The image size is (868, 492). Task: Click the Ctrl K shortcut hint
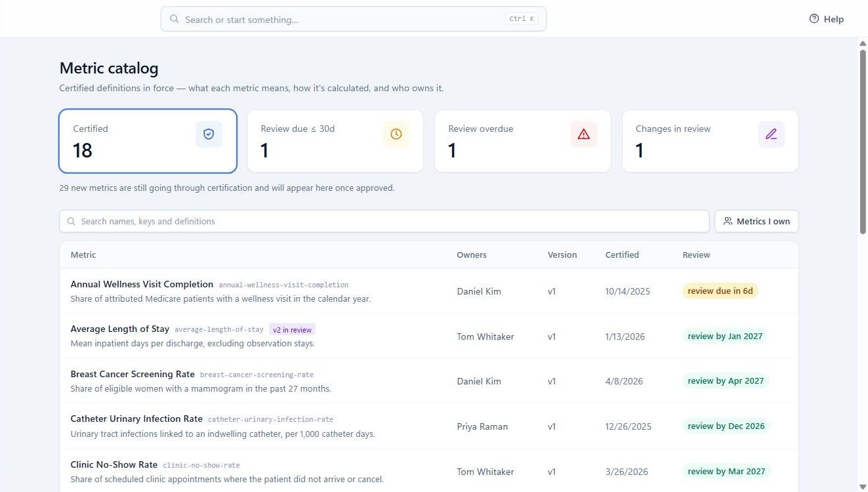[522, 19]
